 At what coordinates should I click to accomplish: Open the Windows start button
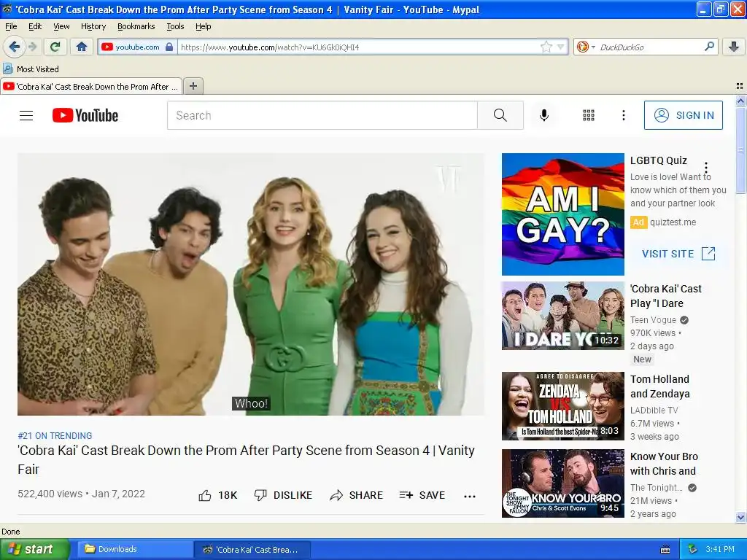35,549
